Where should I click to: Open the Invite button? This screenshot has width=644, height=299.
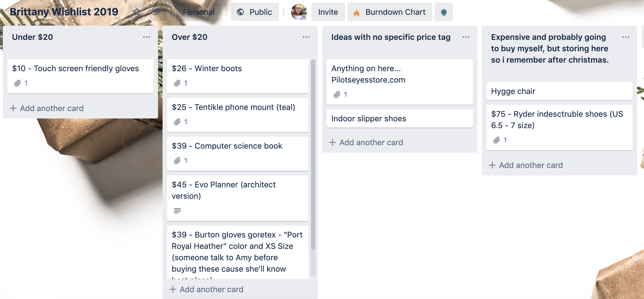328,12
